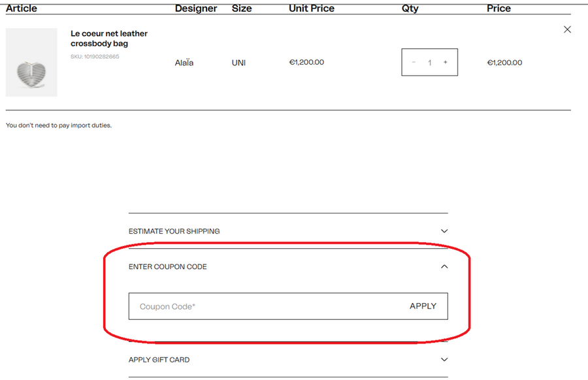Click the ENTER COUPON CODE heading text

[167, 266]
